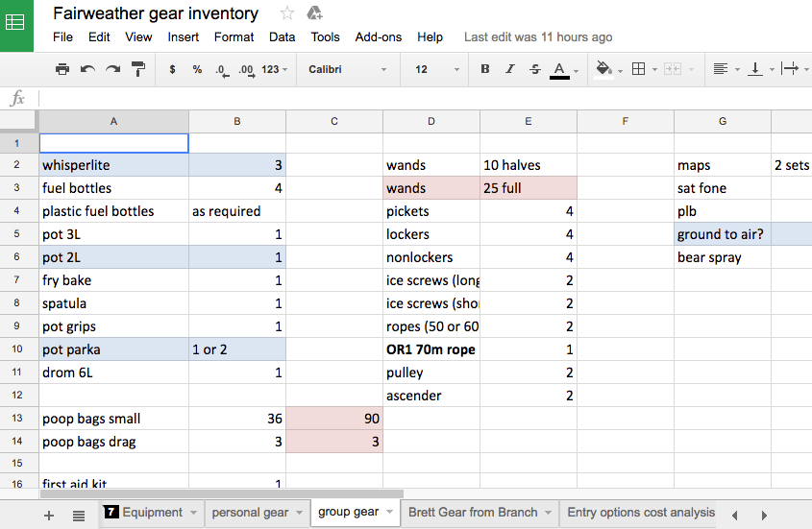Viewport: 812px width, 529px height.
Task: Increase decimal places
Action: click(247, 70)
